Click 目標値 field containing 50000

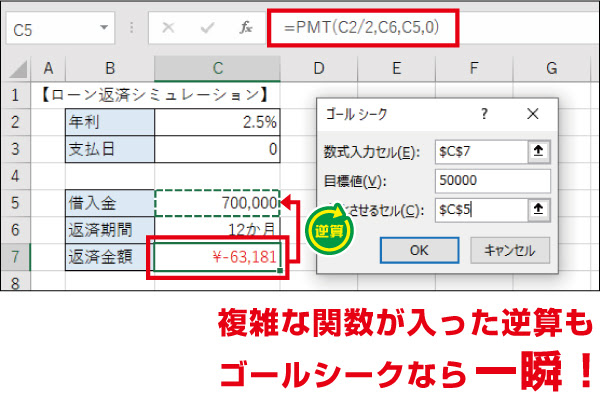[x=493, y=181]
